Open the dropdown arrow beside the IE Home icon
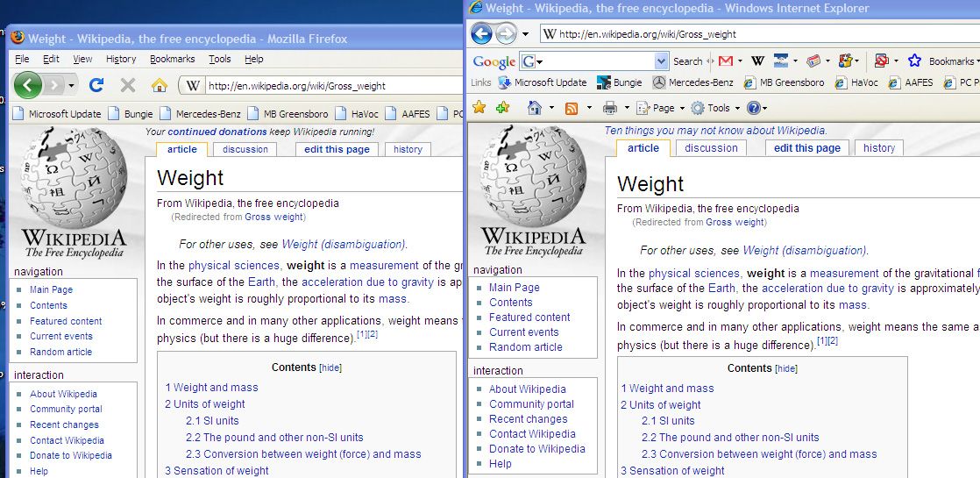Image resolution: width=980 pixels, height=478 pixels. [551, 108]
